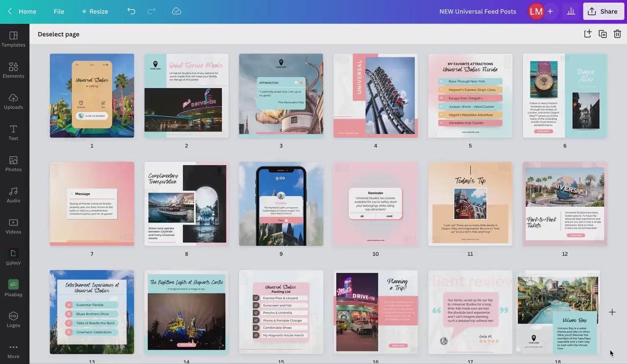Open the Audio panel
This screenshot has height=364, width=627.
[x=13, y=195]
